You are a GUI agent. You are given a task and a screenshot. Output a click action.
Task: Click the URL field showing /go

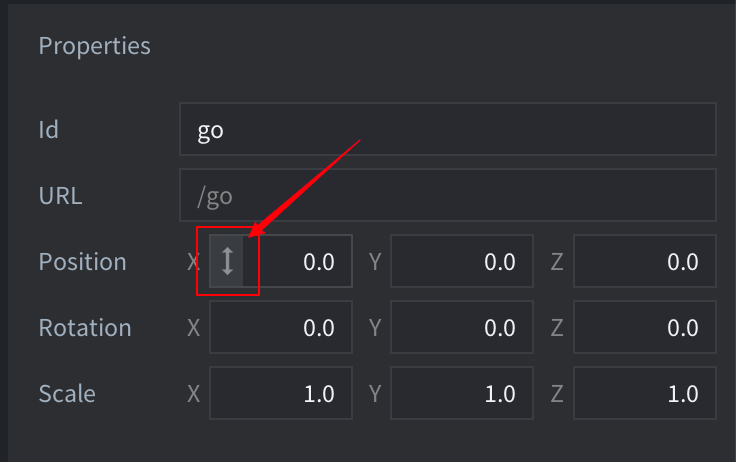(x=447, y=195)
